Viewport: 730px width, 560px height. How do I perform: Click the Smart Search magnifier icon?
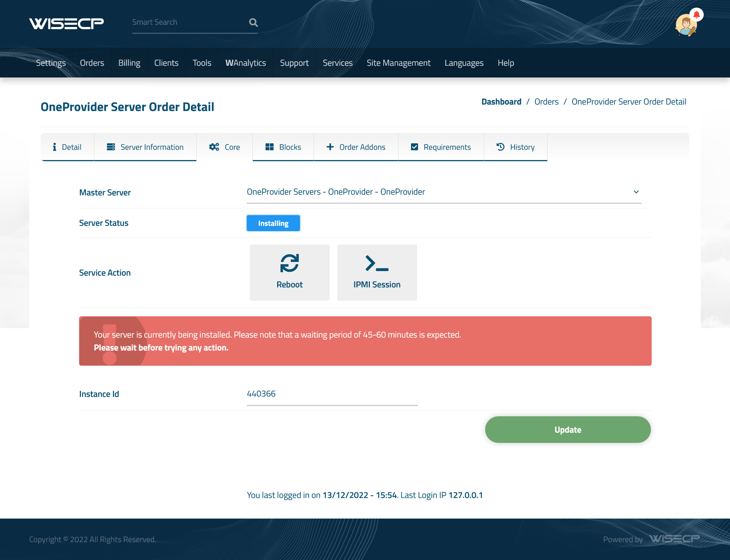pos(253,22)
